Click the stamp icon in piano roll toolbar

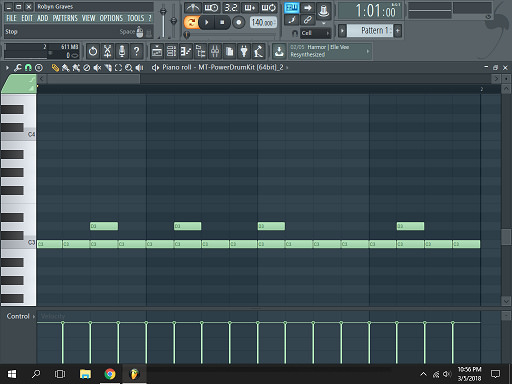coord(39,68)
